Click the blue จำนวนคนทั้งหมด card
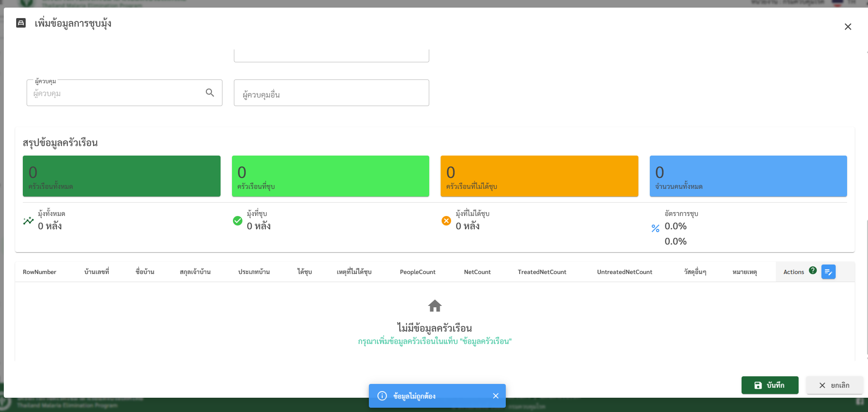The image size is (868, 412). 748,176
